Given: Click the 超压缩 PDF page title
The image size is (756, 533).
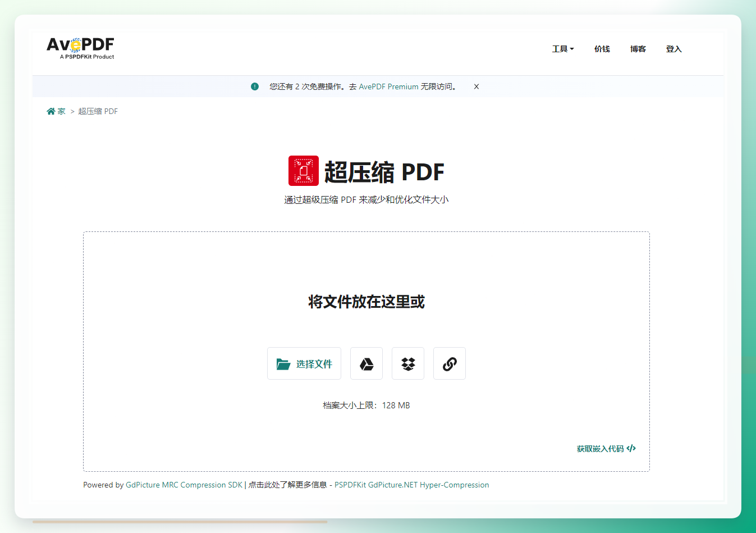Looking at the screenshot, I should click(x=384, y=172).
